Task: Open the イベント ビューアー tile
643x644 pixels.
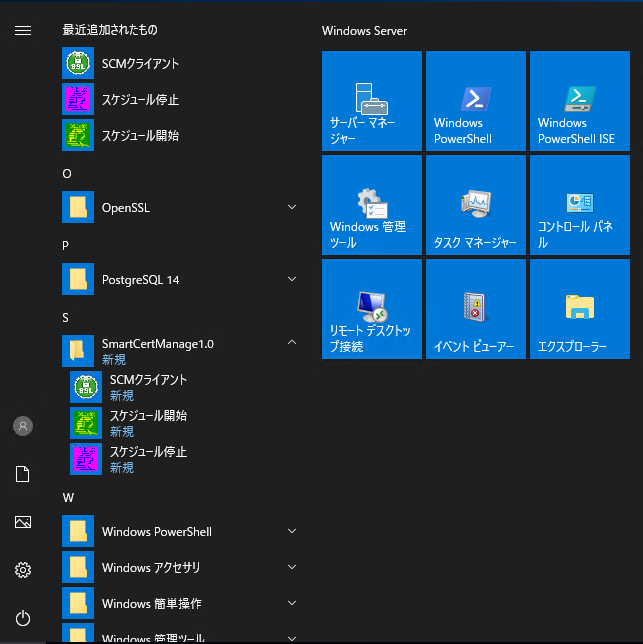Action: point(476,309)
